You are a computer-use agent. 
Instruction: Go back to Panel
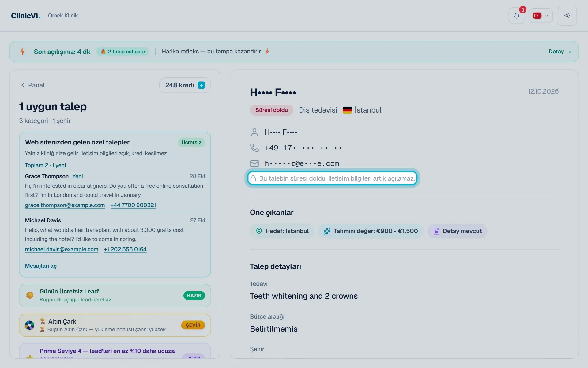tap(32, 85)
